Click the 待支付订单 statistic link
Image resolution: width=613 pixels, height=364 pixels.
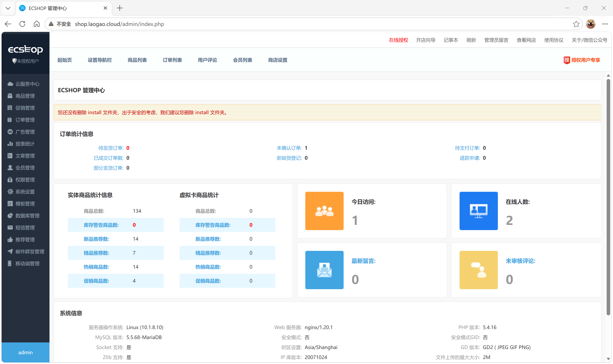467,148
